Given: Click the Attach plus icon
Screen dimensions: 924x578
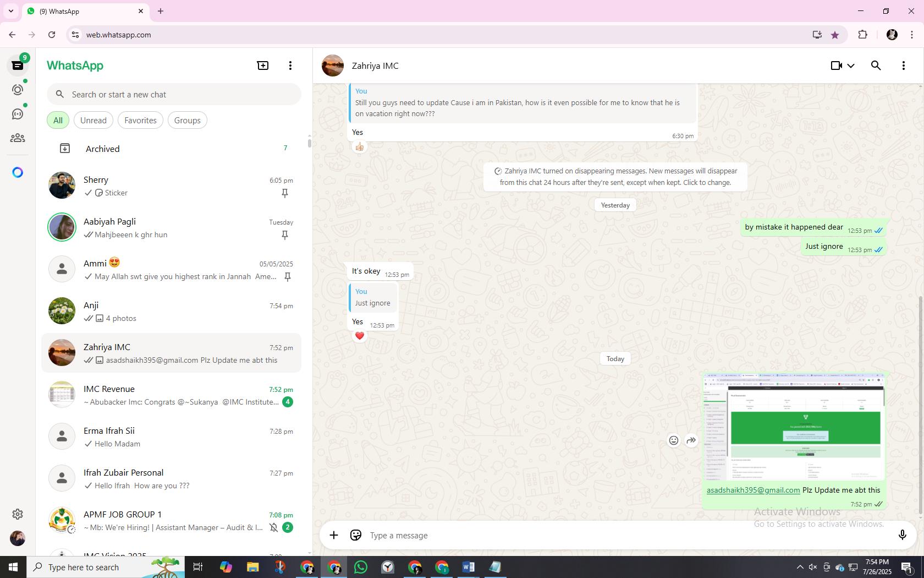Looking at the screenshot, I should [x=334, y=535].
